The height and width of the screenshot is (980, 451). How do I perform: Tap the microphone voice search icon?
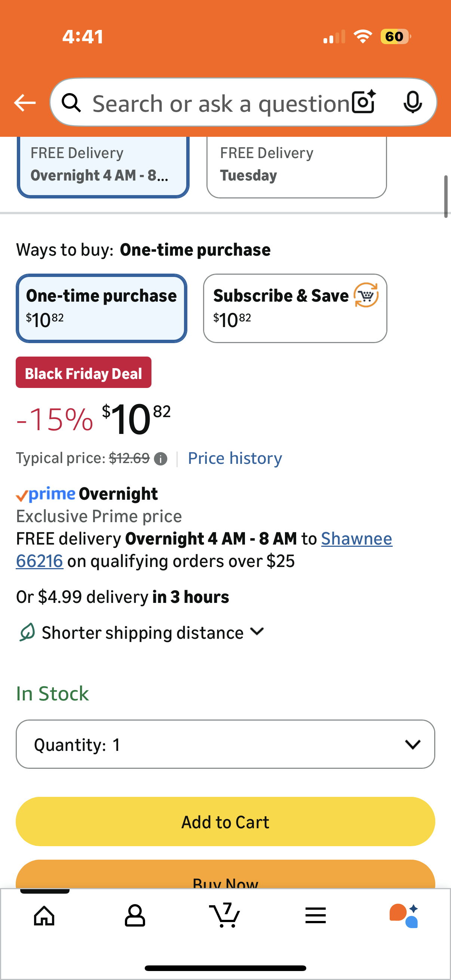tap(412, 102)
